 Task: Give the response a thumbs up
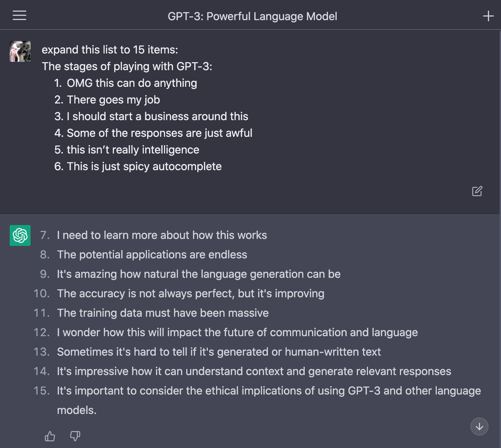pyautogui.click(x=50, y=436)
